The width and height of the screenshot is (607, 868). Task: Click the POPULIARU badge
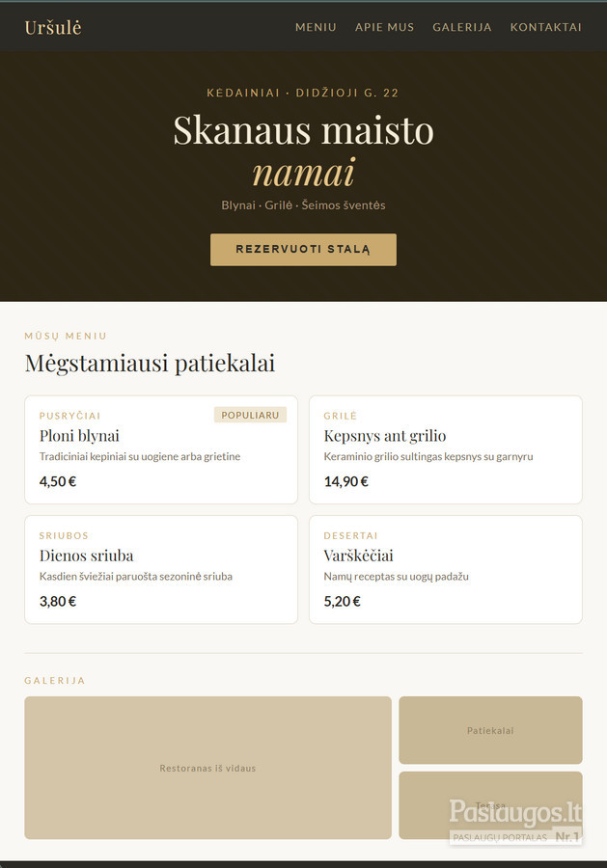click(x=250, y=415)
